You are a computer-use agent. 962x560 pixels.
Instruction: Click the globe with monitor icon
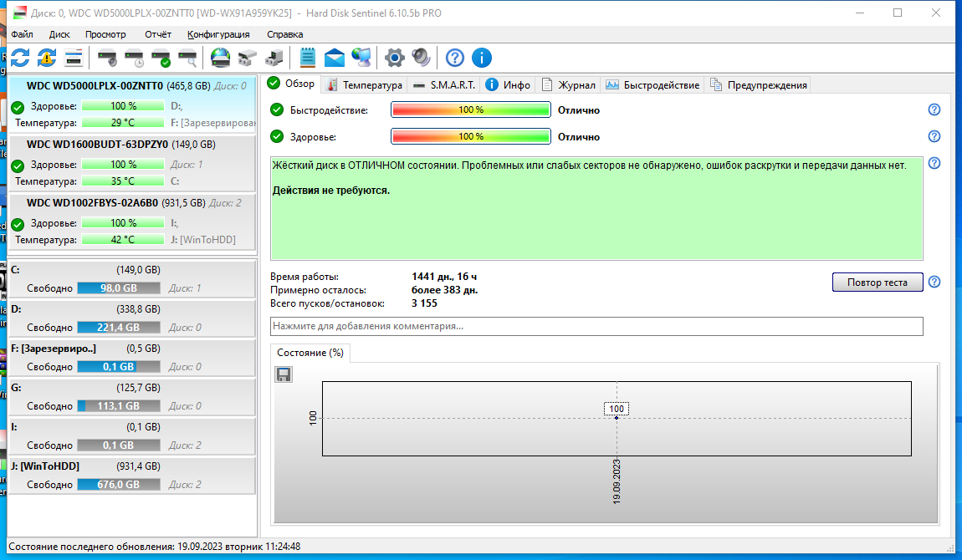click(361, 59)
